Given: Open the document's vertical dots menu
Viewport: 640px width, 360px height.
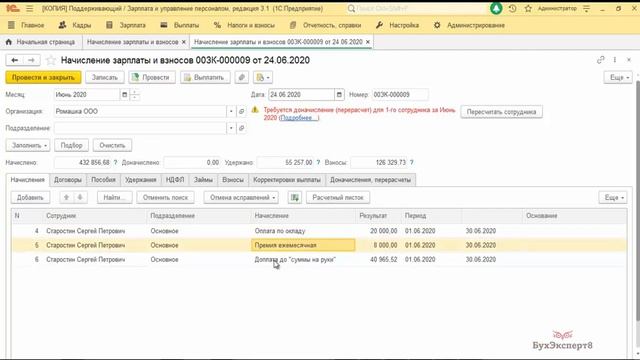Looking at the screenshot, I should click(615, 60).
